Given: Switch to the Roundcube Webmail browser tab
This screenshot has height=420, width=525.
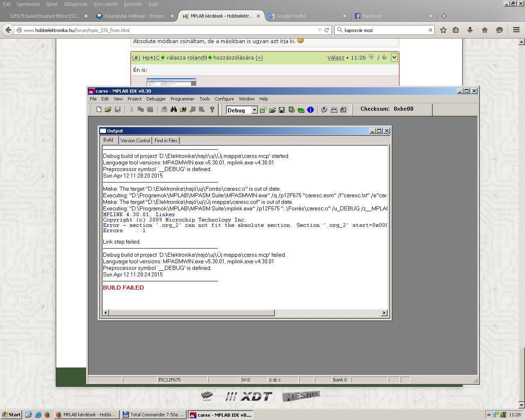Looking at the screenshot, I should [135, 16].
